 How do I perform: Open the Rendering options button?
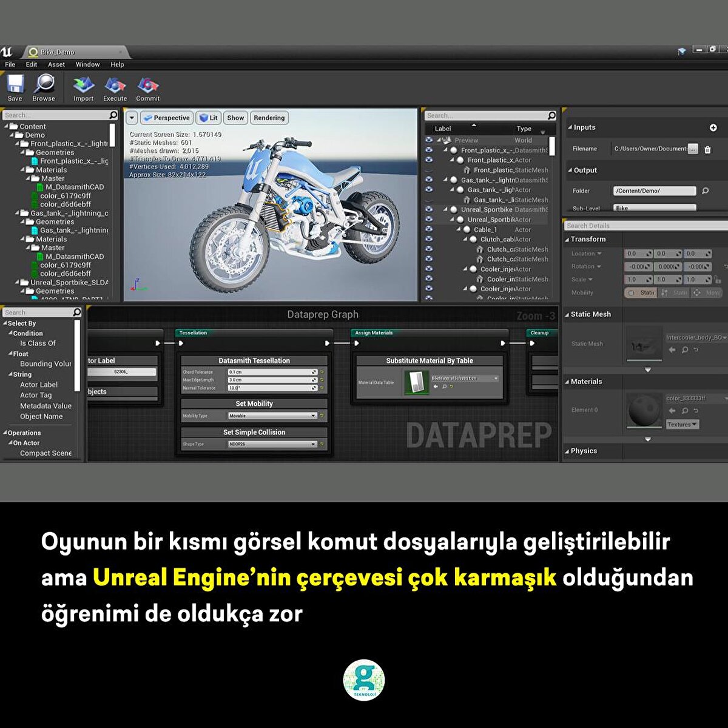269,117
